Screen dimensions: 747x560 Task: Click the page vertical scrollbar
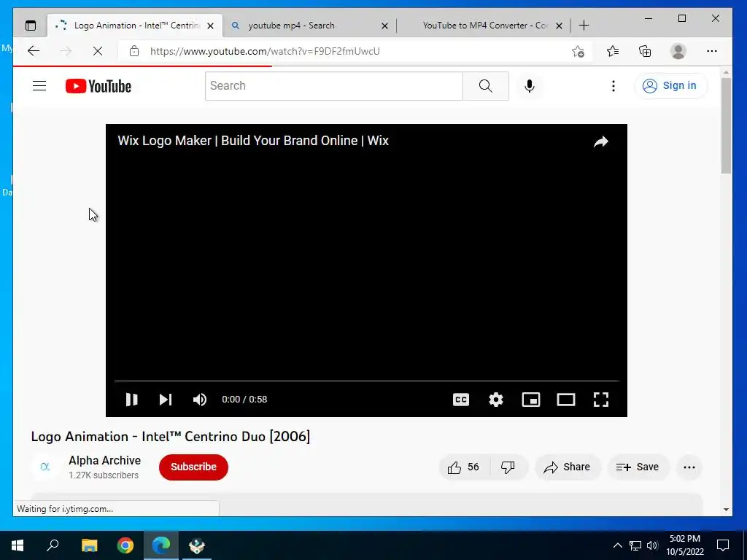click(x=726, y=126)
